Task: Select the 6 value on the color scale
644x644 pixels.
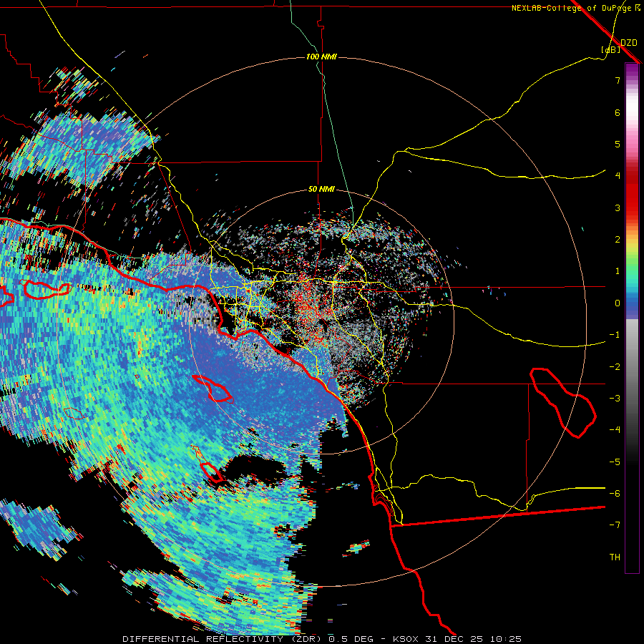Action: [x=618, y=112]
